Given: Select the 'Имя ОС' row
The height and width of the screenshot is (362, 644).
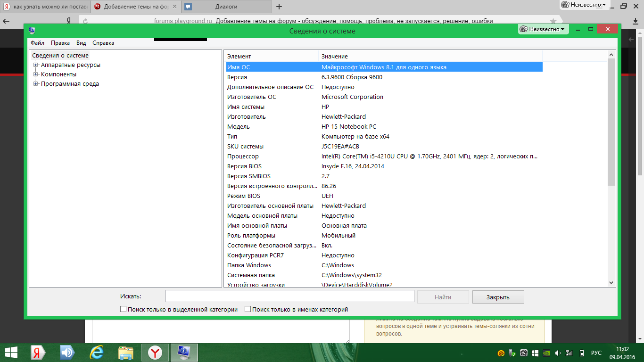Looking at the screenshot, I should tap(384, 67).
